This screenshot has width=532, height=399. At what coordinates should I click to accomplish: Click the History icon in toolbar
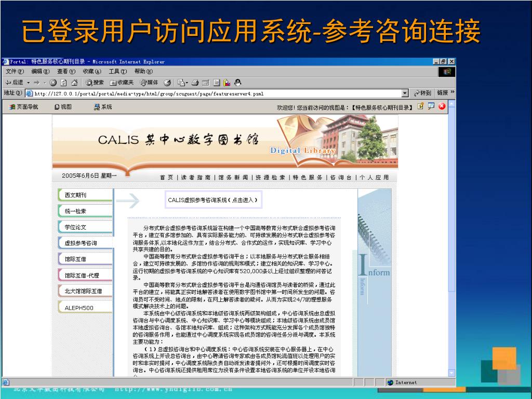(167, 83)
